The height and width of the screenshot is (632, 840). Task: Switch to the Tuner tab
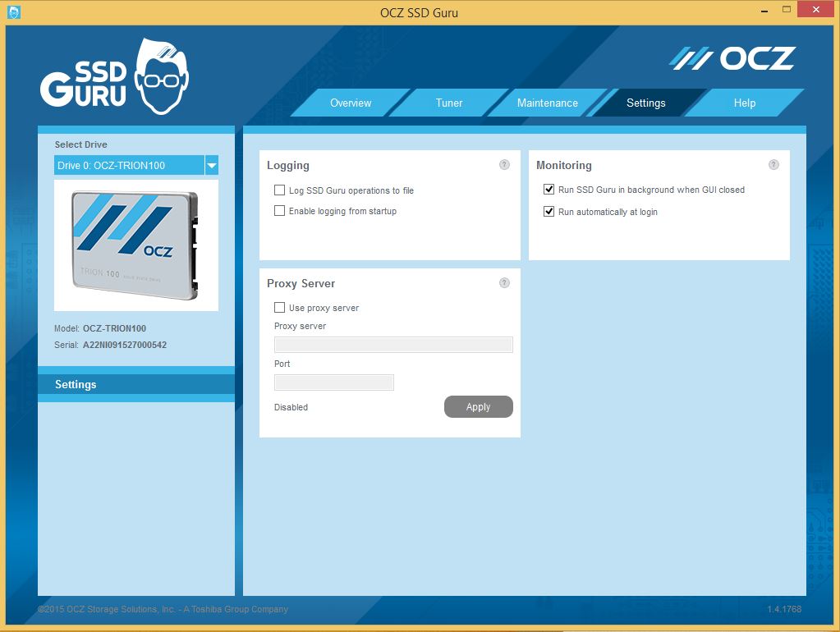coord(449,103)
